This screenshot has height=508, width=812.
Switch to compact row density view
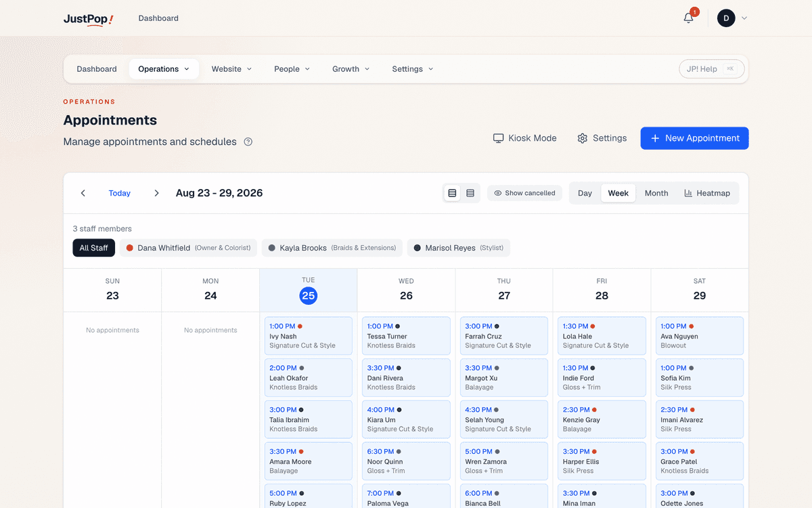tap(470, 193)
